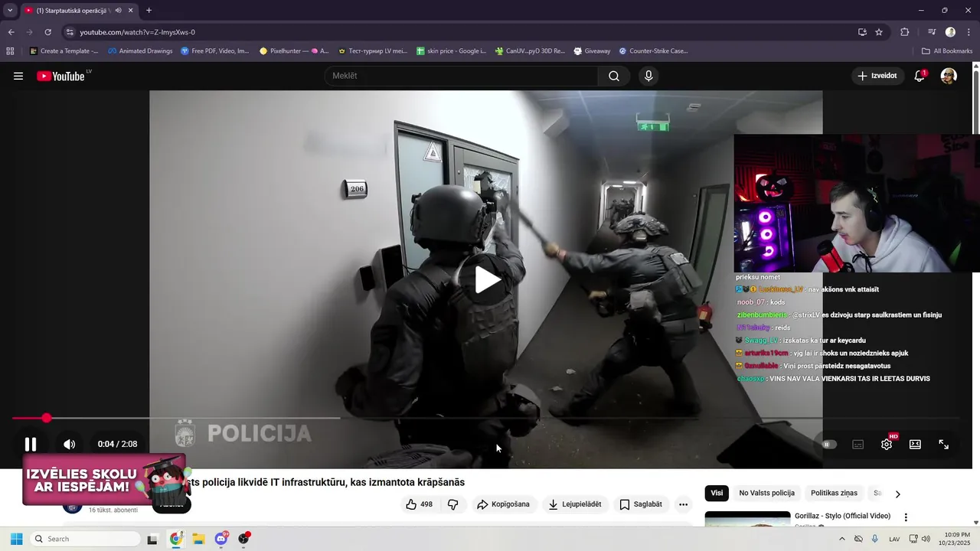
Task: Bookmark this page with the star
Action: tap(879, 32)
